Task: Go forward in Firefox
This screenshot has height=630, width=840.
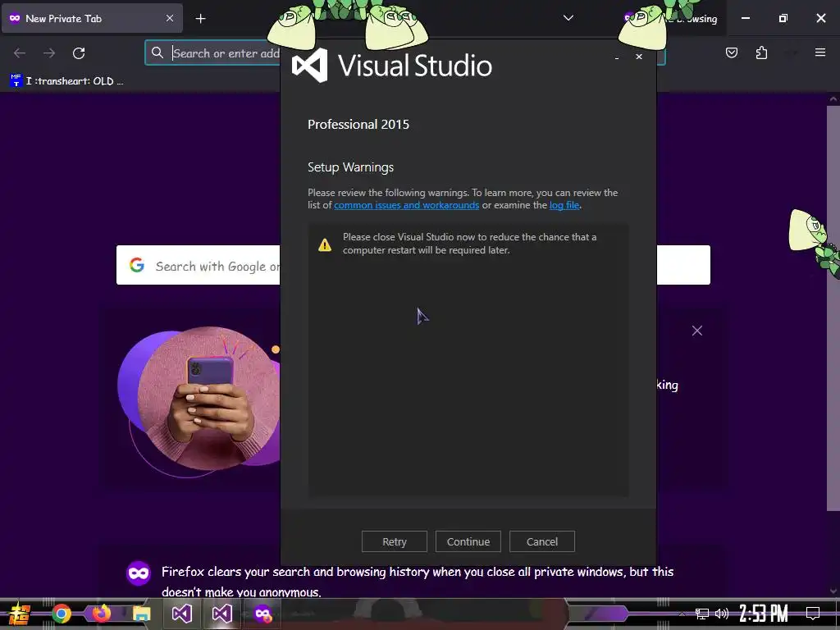Action: point(49,53)
